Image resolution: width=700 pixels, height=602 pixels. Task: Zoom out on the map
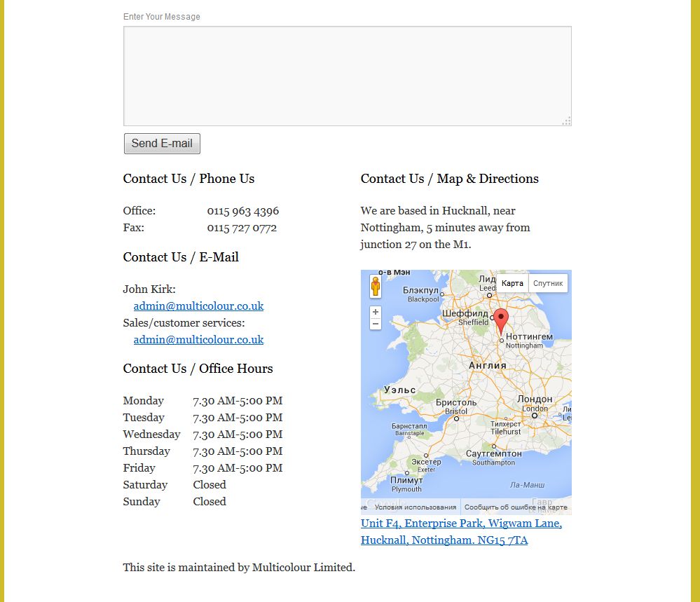point(376,324)
